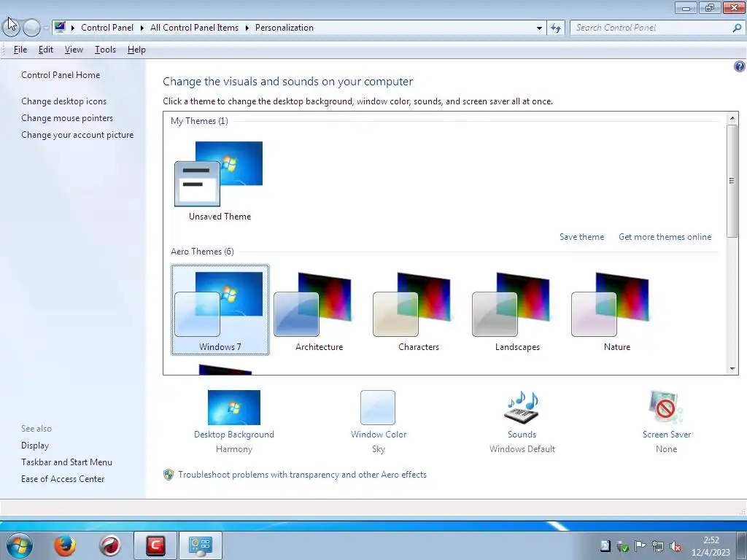
Task: Open the Screen Saver icon
Action: [x=666, y=407]
